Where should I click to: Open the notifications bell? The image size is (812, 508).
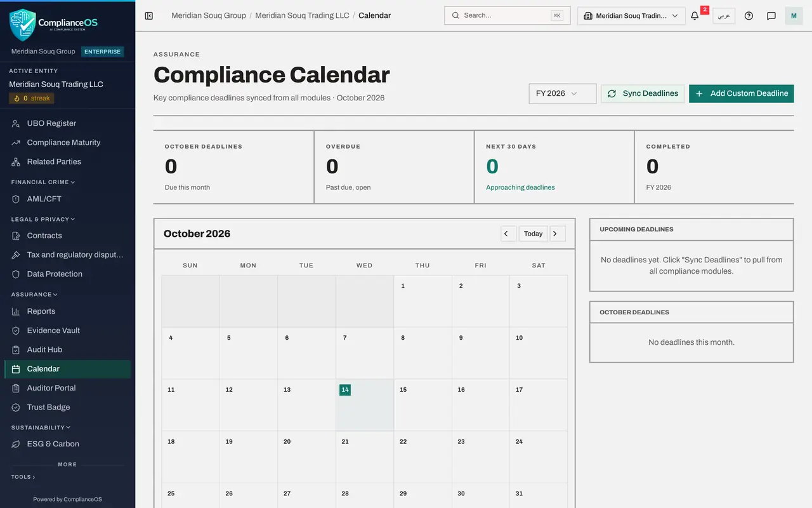click(695, 16)
